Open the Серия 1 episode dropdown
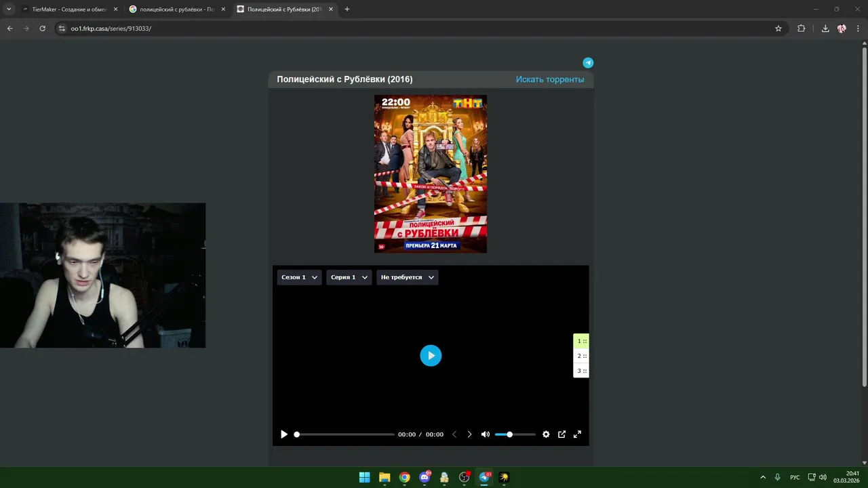The height and width of the screenshot is (488, 868). (349, 277)
